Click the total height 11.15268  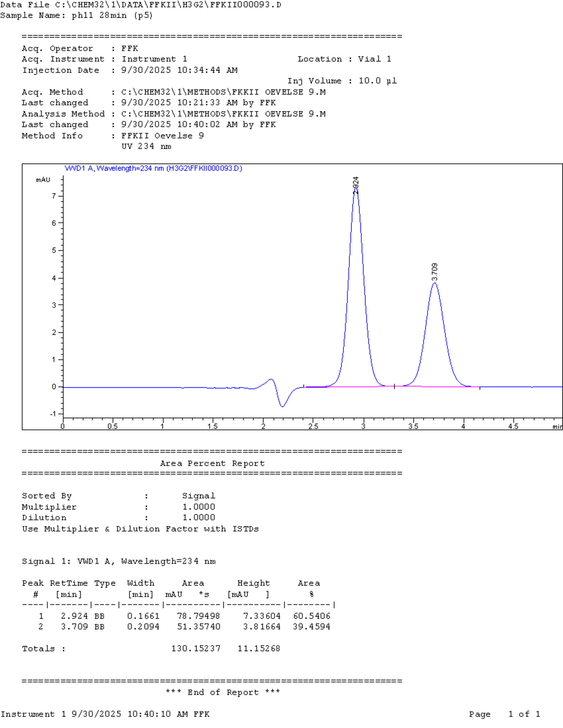point(259,649)
